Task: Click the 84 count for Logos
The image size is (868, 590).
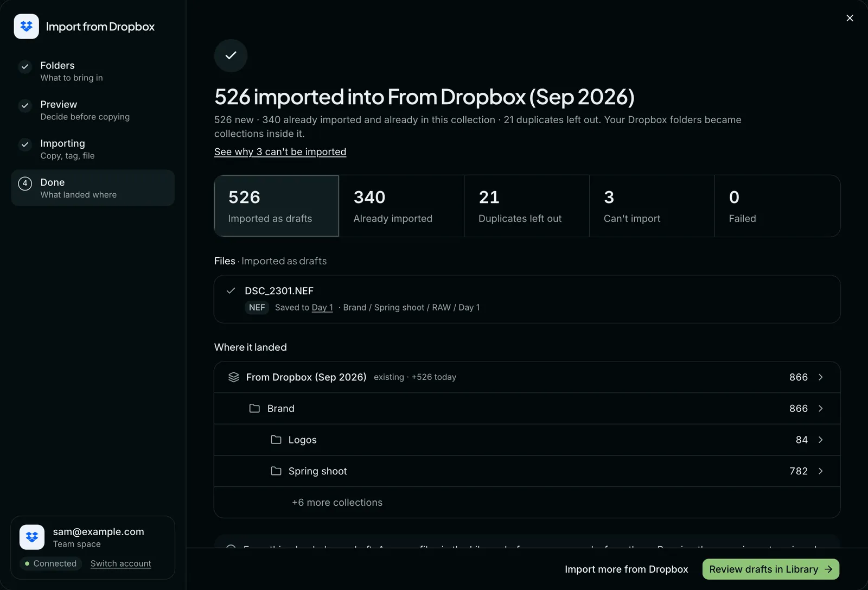Action: coord(802,440)
